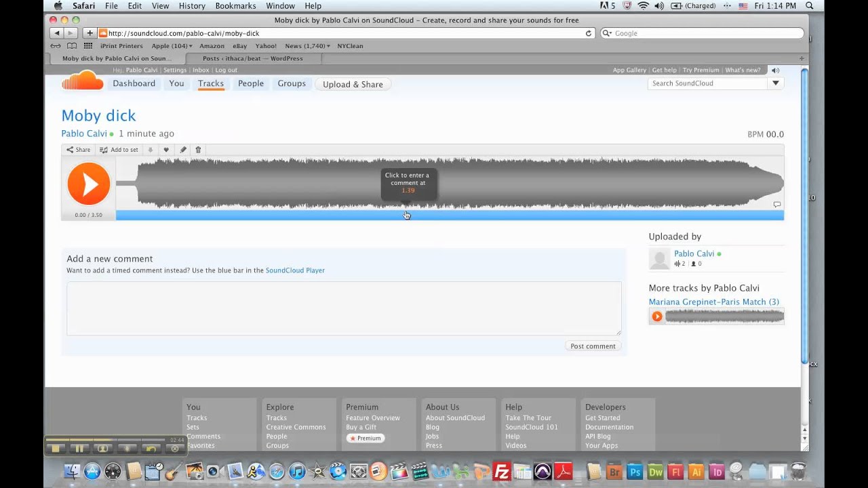Click the Post comment button
868x488 pixels.
coord(593,346)
